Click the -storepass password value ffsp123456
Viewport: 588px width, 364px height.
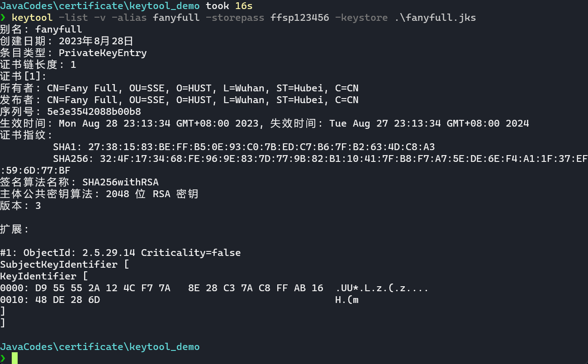click(x=300, y=18)
